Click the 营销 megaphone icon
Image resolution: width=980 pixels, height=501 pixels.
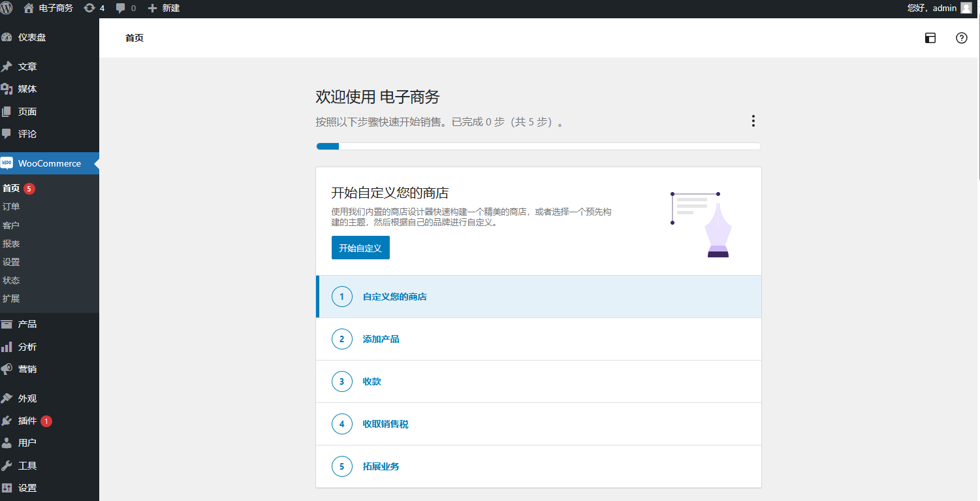(x=7, y=369)
